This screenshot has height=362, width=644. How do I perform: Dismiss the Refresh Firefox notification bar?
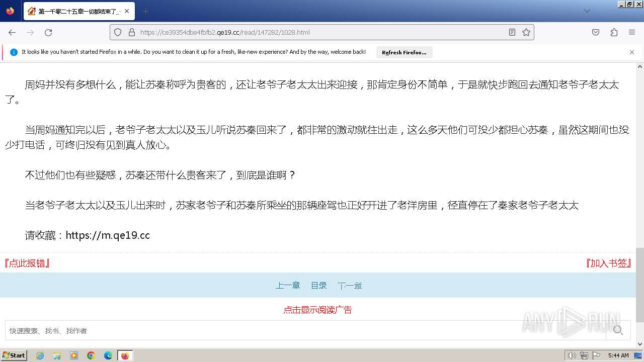pos(632,52)
